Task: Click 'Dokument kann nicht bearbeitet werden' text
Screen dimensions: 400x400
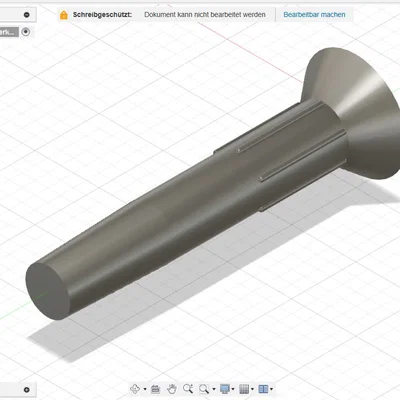Action: click(205, 15)
